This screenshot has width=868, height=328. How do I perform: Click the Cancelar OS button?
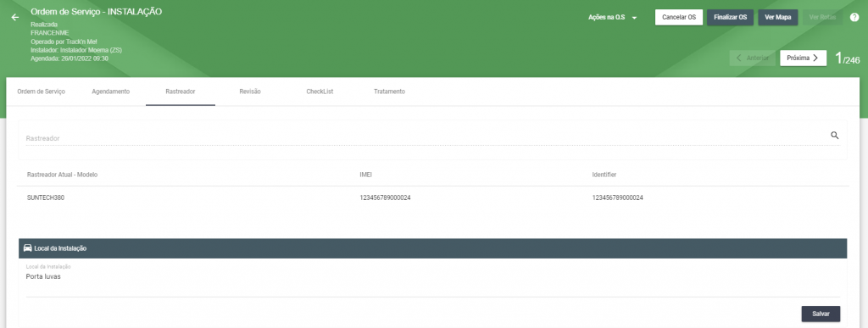coord(679,17)
